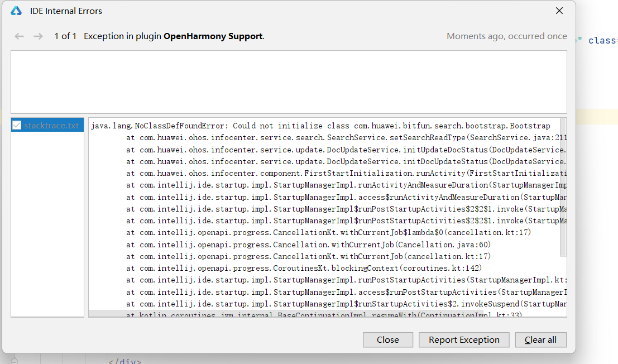Click the Report Exception button
The image size is (618, 364).
464,339
